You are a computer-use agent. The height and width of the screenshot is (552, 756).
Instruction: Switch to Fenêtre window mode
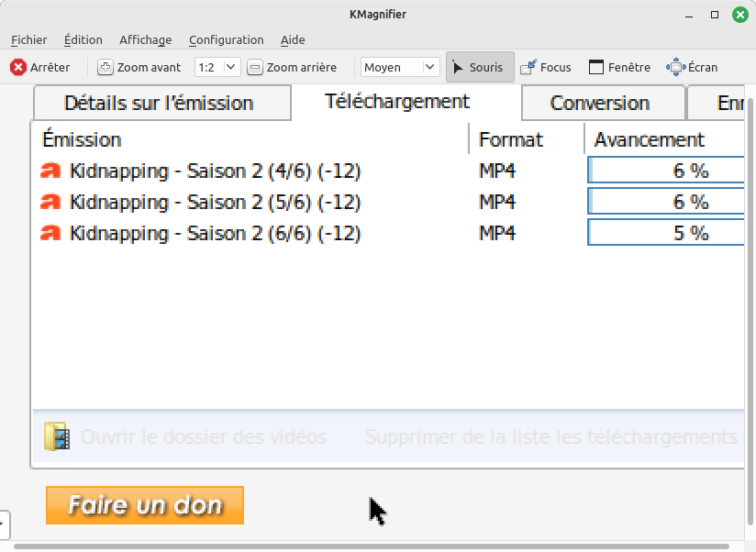[596, 67]
